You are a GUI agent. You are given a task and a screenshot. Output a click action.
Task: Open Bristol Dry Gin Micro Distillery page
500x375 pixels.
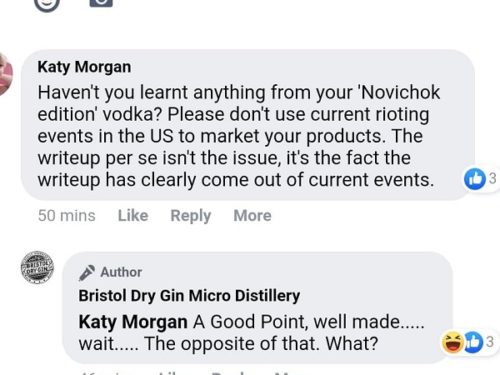(x=189, y=296)
